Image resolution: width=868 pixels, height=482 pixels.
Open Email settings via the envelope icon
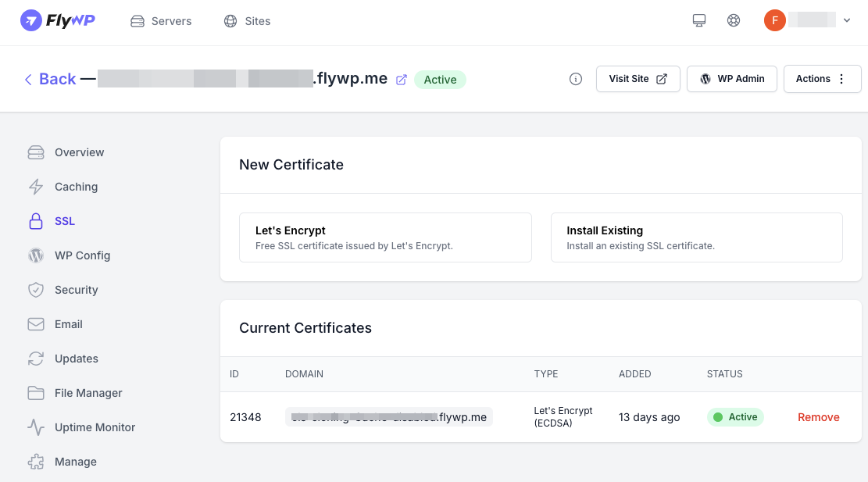click(36, 324)
